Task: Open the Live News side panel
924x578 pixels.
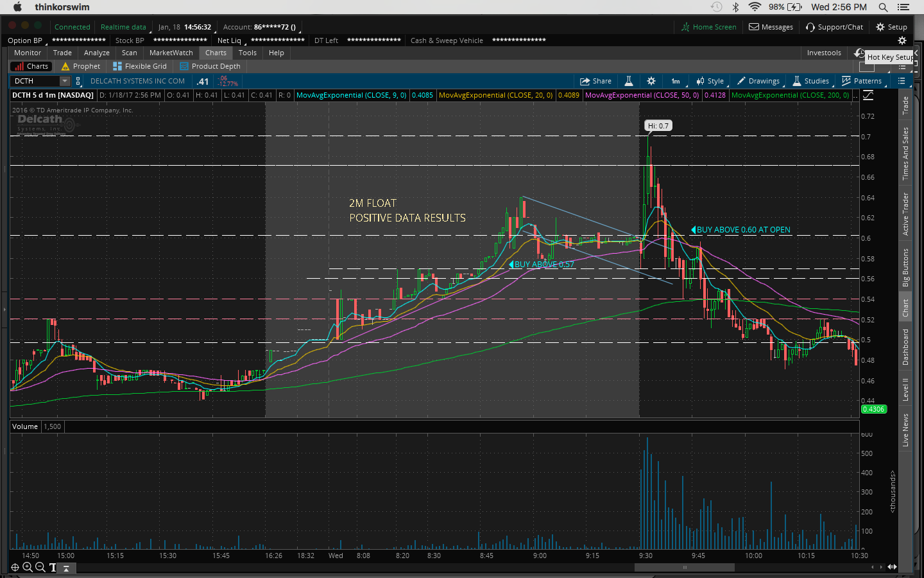Action: point(905,430)
